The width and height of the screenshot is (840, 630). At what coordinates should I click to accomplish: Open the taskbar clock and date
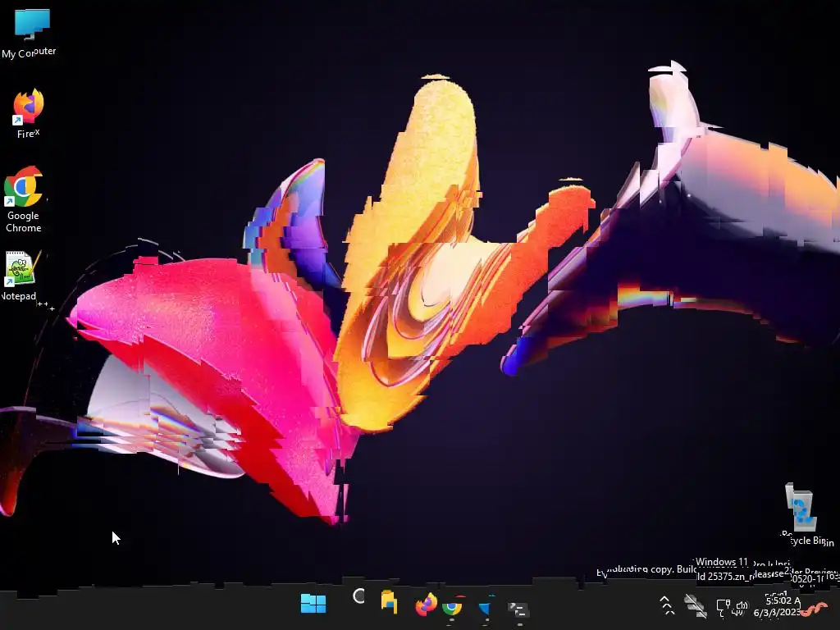click(777, 606)
